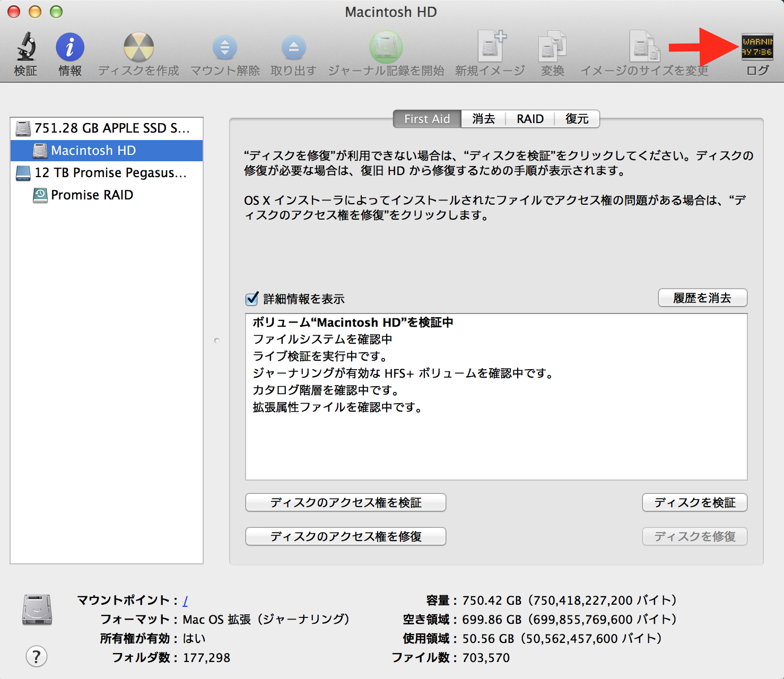Open the 復元 tab

[577, 119]
